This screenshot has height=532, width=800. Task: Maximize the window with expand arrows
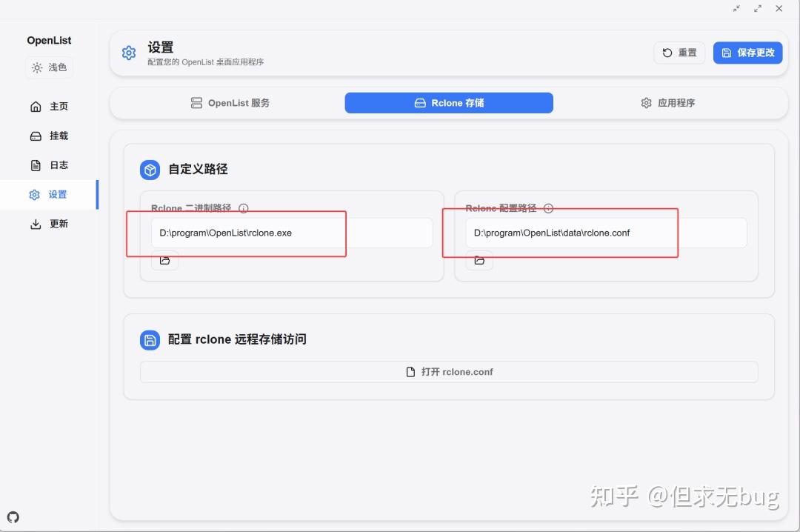point(758,9)
